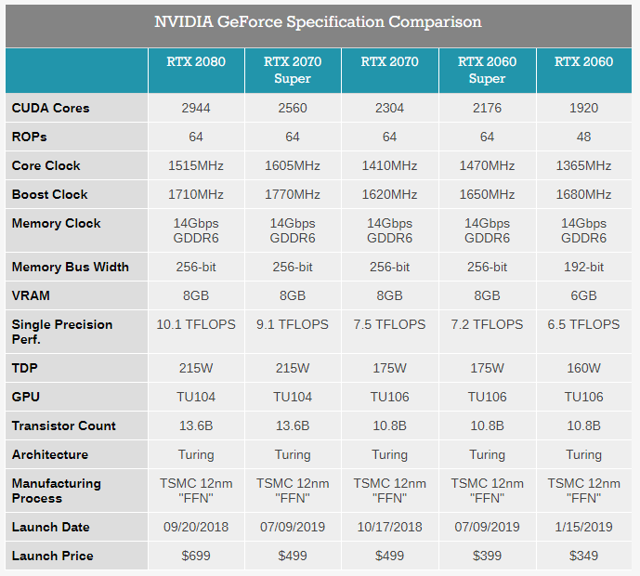Click the 2944 CUDA cores value
Screen dimensions: 640x576
pyautogui.click(x=196, y=108)
